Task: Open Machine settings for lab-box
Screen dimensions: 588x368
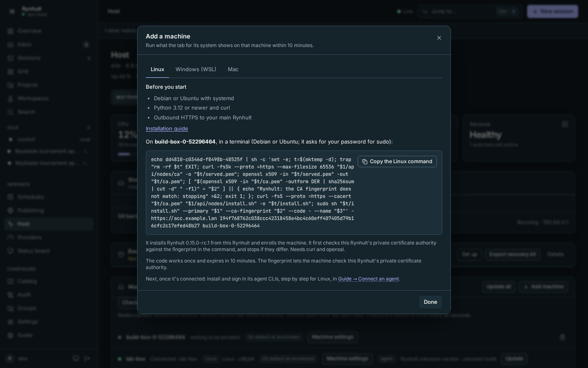Action: pyautogui.click(x=347, y=359)
